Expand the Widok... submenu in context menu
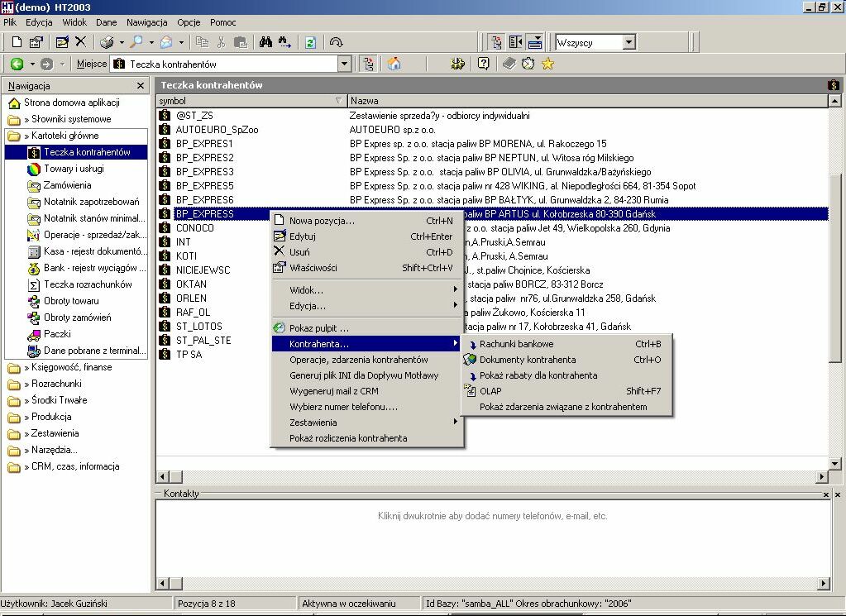The height and width of the screenshot is (616, 846). tap(367, 290)
